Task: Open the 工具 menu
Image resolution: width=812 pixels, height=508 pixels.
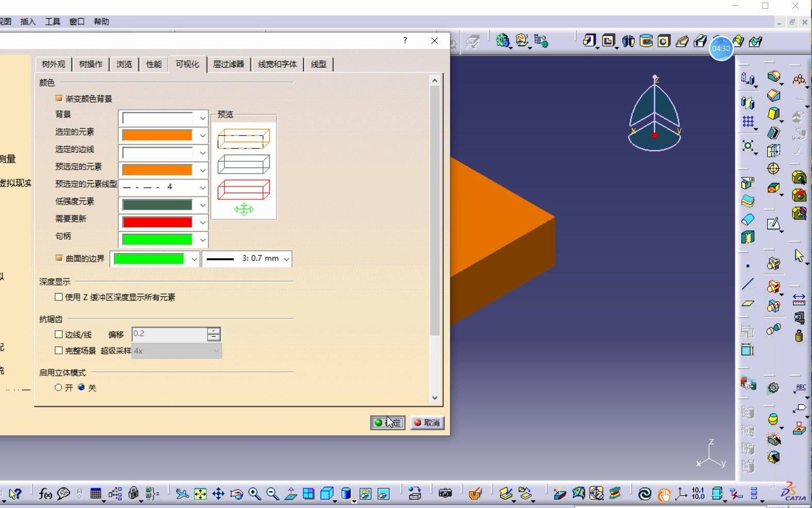Action: (53, 22)
